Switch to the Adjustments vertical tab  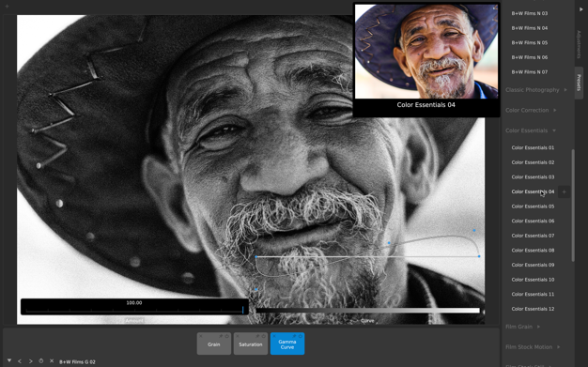click(579, 44)
